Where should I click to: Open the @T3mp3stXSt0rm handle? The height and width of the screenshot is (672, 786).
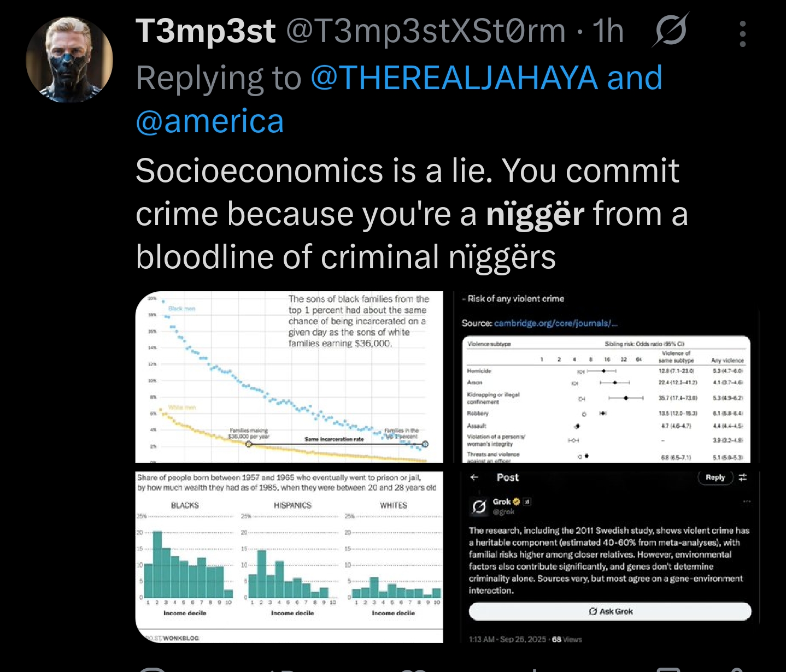(x=426, y=31)
